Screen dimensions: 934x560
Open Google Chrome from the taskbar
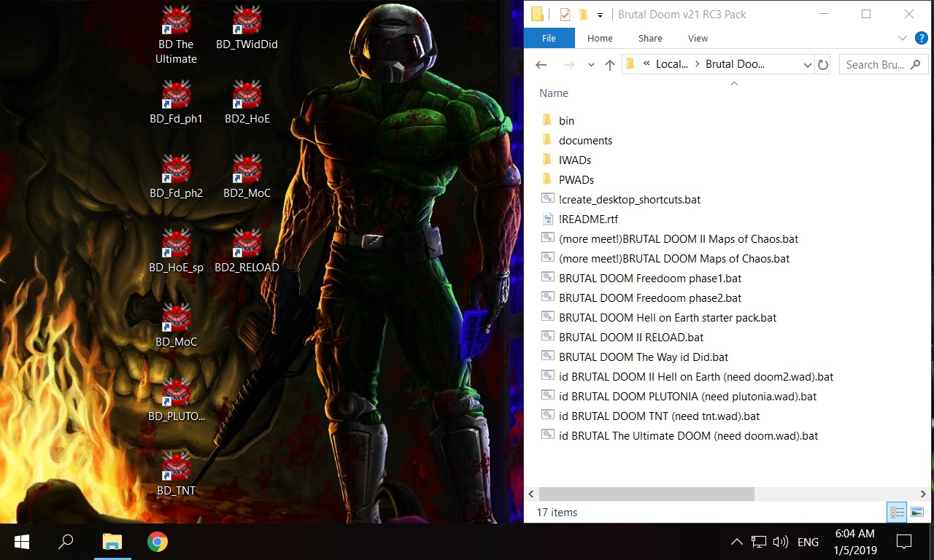click(x=157, y=542)
